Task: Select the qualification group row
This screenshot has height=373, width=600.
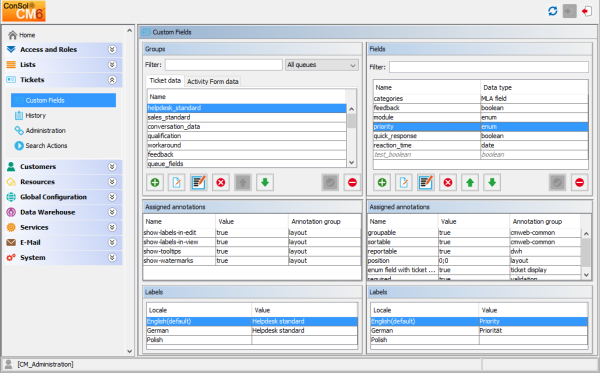Action: pos(247,136)
